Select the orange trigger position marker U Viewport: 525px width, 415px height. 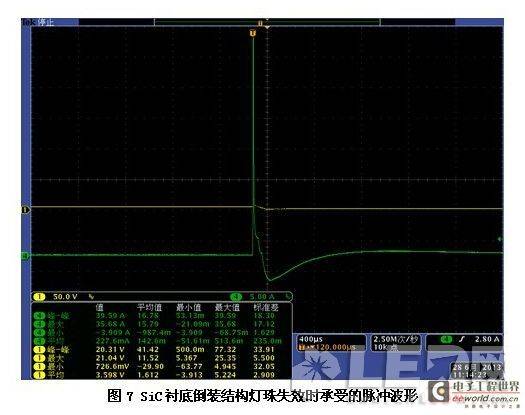[x=253, y=33]
